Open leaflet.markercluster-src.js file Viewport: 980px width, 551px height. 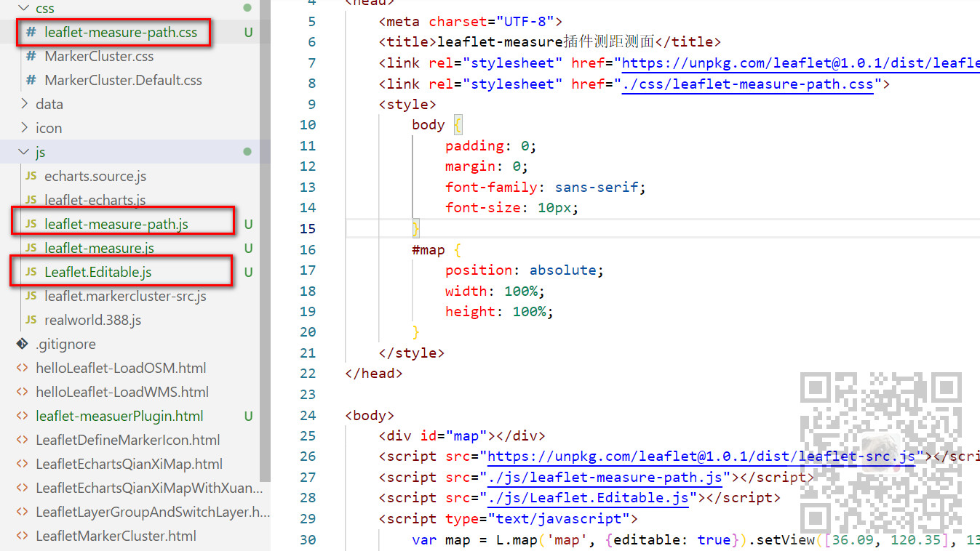click(x=125, y=296)
